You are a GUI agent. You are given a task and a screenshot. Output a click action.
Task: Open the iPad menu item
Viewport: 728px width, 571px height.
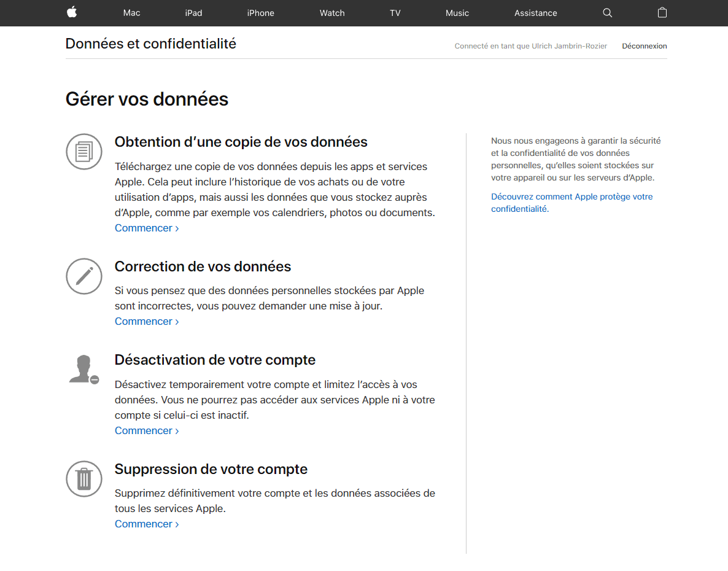[193, 13]
